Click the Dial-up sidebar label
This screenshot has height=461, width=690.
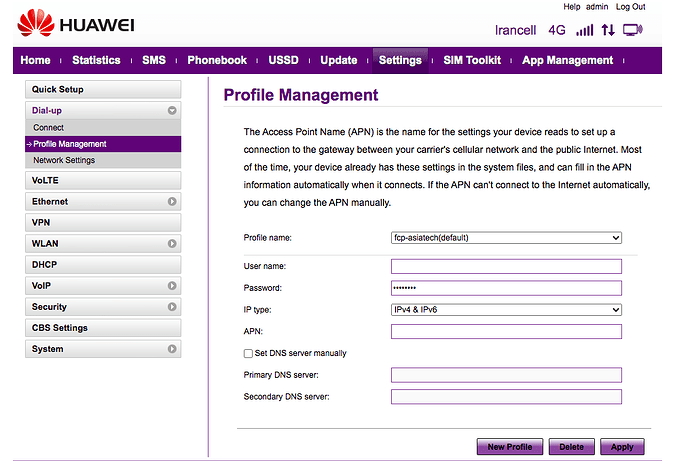tap(47, 110)
